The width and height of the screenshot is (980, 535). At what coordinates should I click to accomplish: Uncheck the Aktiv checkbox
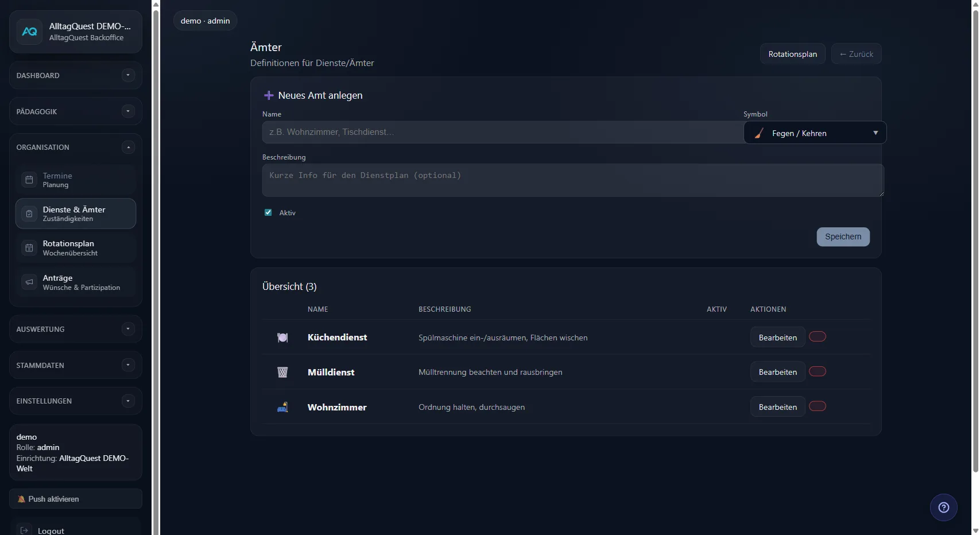[268, 212]
